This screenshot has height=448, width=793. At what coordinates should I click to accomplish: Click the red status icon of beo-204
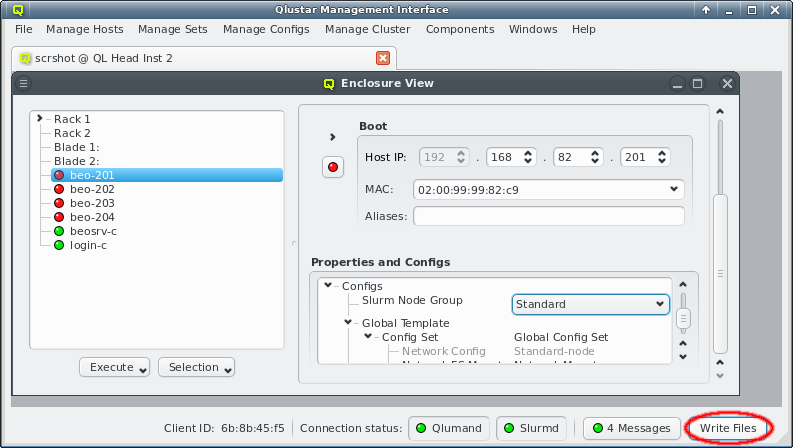coord(59,217)
